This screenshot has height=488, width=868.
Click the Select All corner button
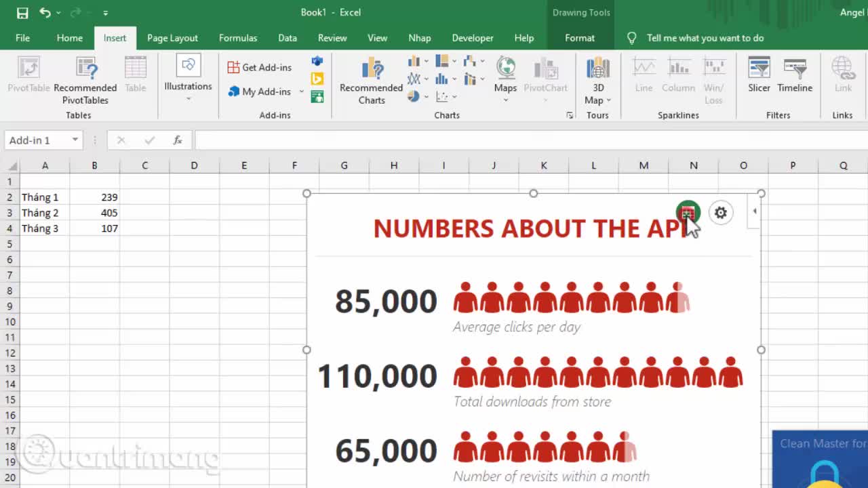tap(10, 165)
